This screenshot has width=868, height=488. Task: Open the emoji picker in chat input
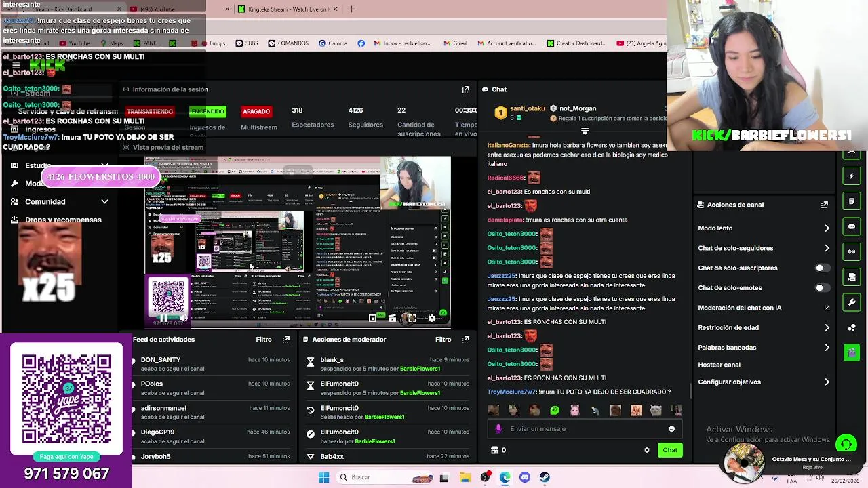[x=671, y=428]
